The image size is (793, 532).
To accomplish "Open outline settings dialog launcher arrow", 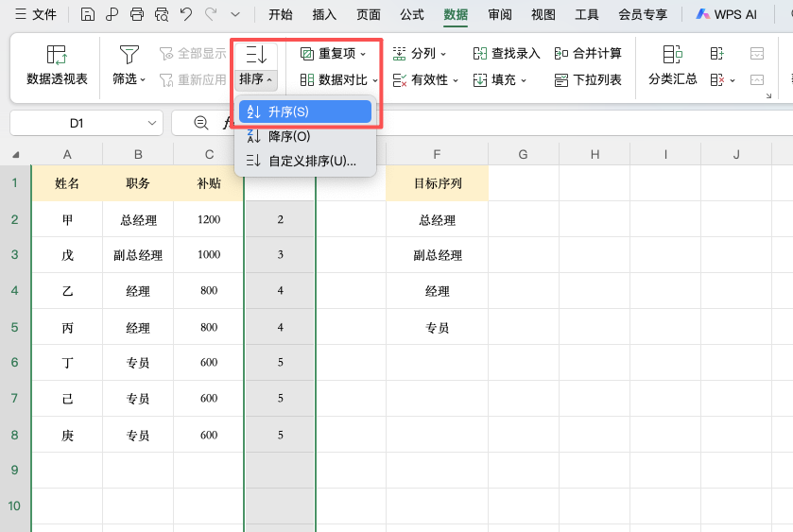I will tap(768, 95).
